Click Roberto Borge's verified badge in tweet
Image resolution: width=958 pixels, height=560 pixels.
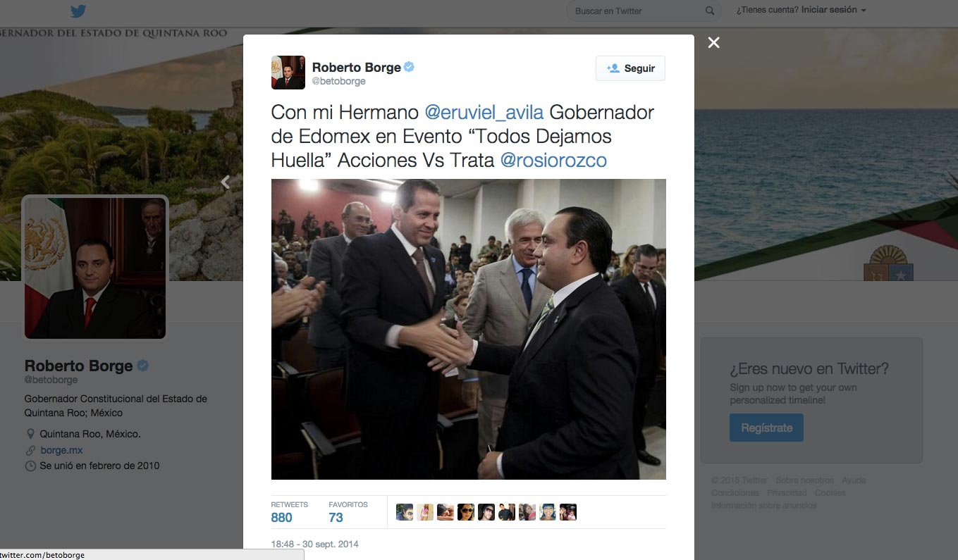coord(409,67)
